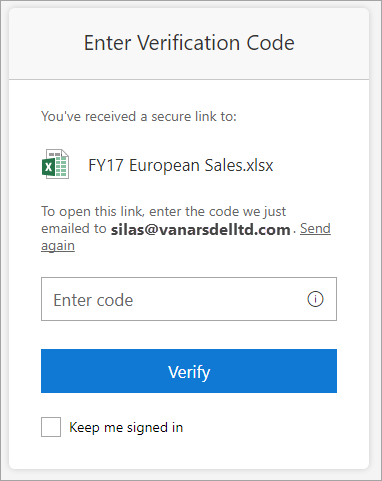Click the gray header bar of the dialog
Screen dimensions: 382x481
(189, 44)
